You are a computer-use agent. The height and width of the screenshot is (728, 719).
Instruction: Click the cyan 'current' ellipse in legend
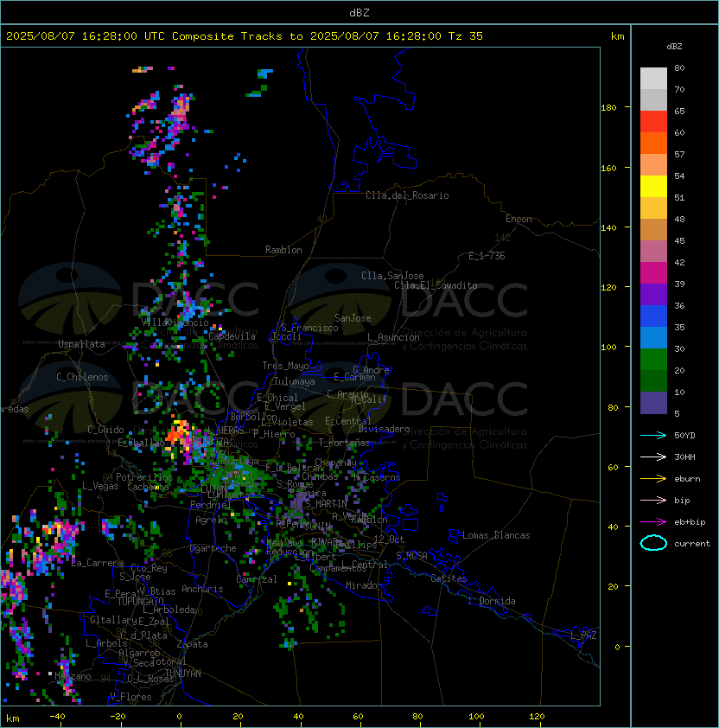click(653, 543)
